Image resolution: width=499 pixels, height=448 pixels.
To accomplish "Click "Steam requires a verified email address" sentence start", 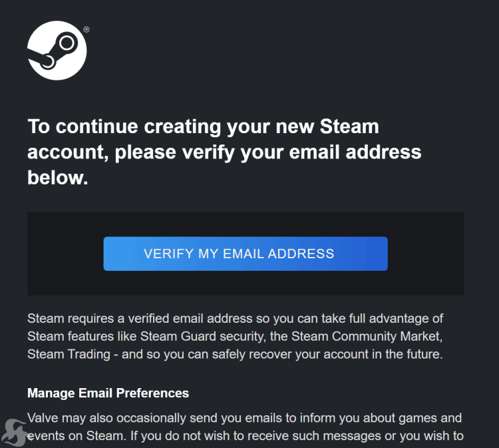I will [x=140, y=319].
